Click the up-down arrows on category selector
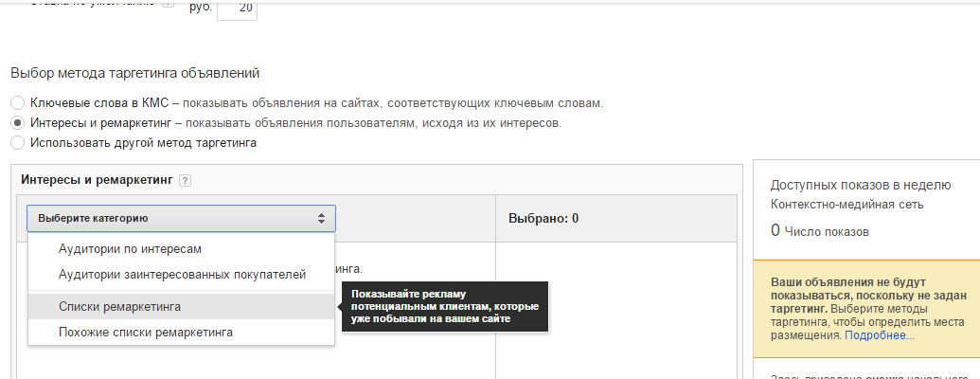 (x=321, y=218)
